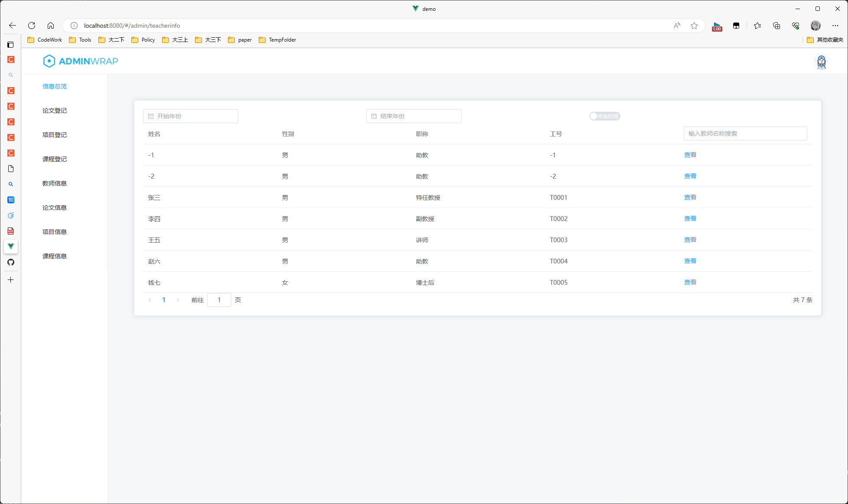This screenshot has width=848, height=504.
Task: Click 查看 for teacher 张三
Action: tap(690, 197)
